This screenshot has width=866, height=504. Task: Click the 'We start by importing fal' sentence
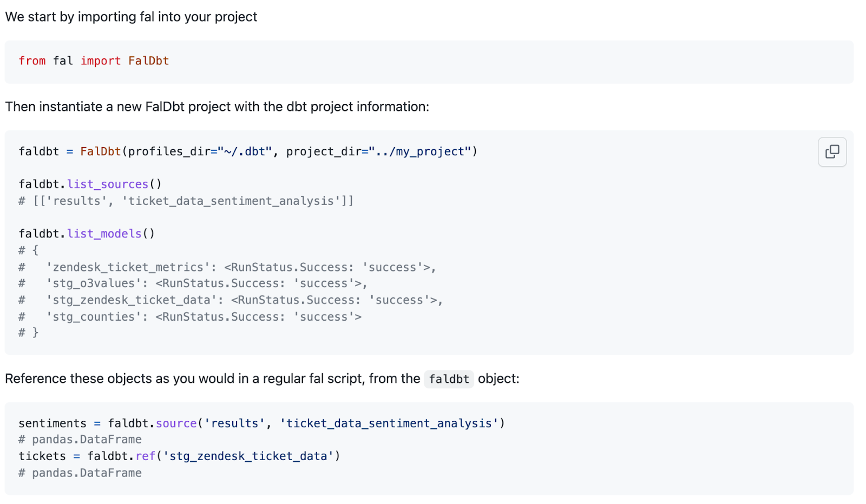click(x=131, y=17)
